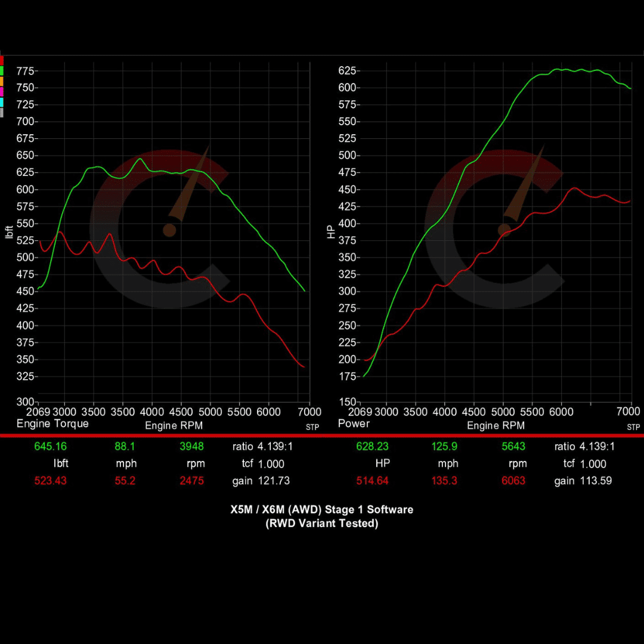Click the lbft vertical axis label
This screenshot has width=644, height=644.
tap(9, 231)
